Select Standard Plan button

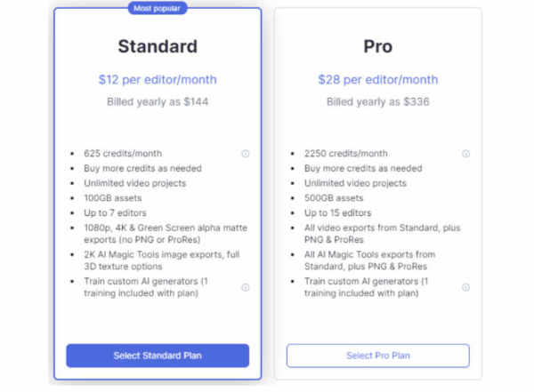(158, 356)
